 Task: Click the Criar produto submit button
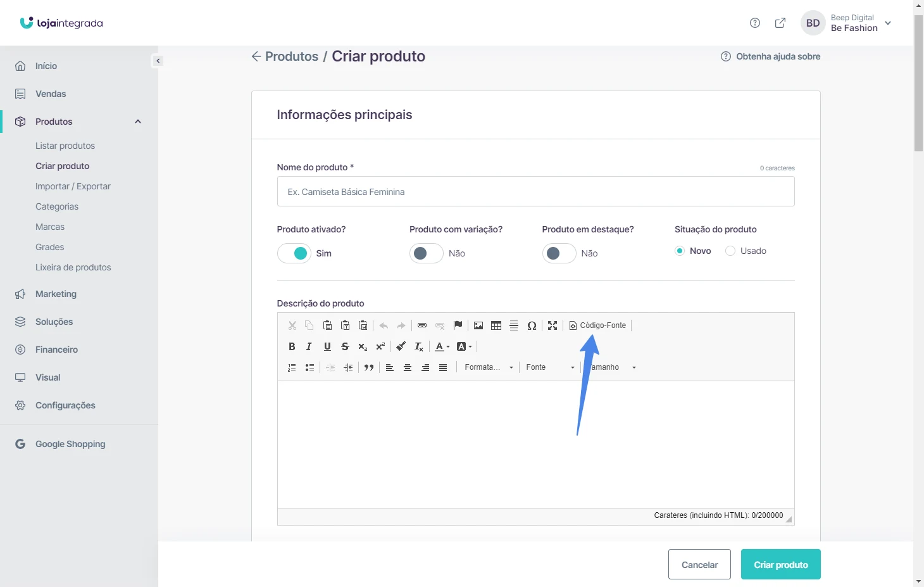(781, 564)
